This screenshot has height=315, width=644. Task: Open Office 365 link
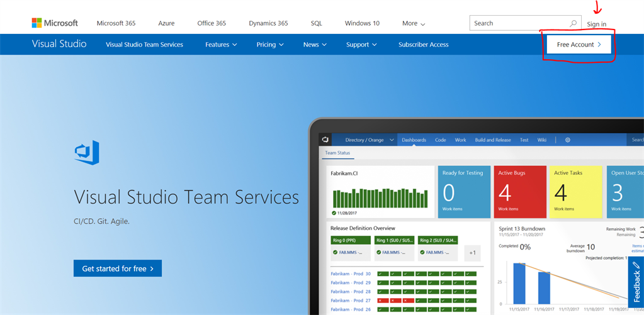click(x=212, y=23)
